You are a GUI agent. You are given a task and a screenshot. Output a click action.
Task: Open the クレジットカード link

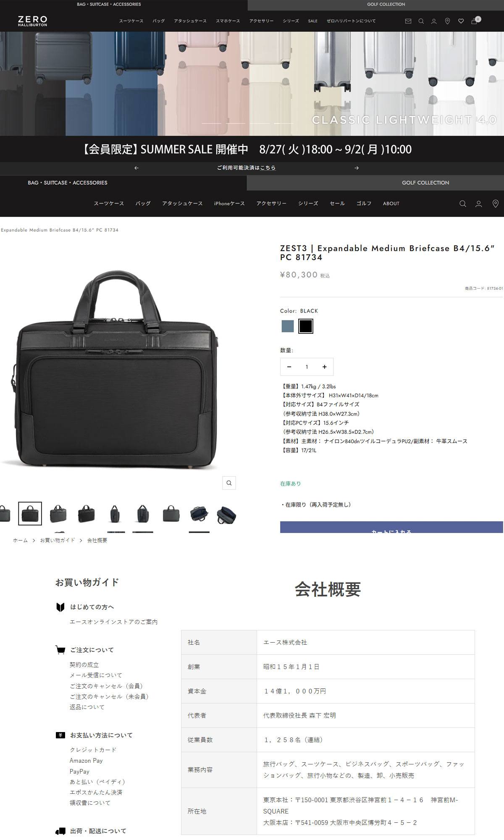[93, 750]
